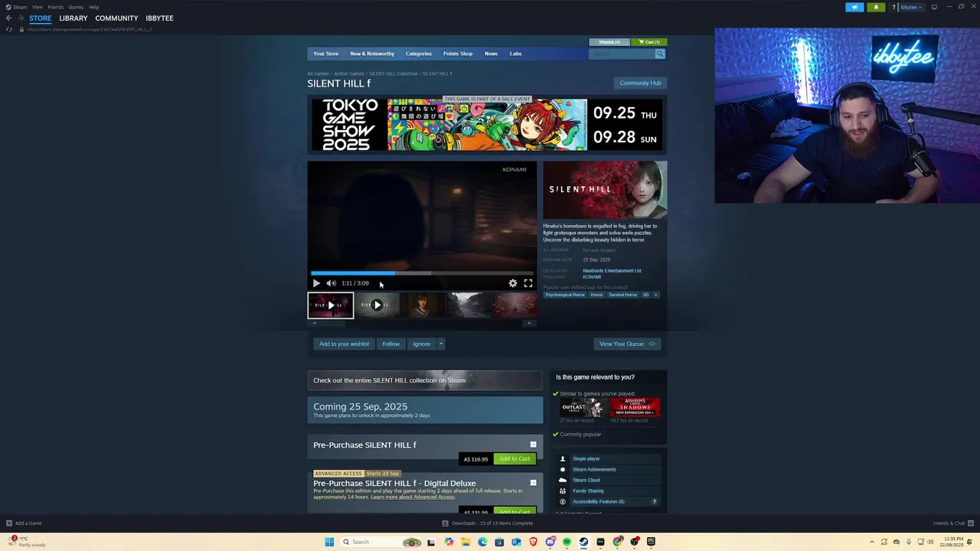Screen dimensions: 980x551
Task: Open the Single-player feature link
Action: (586, 459)
